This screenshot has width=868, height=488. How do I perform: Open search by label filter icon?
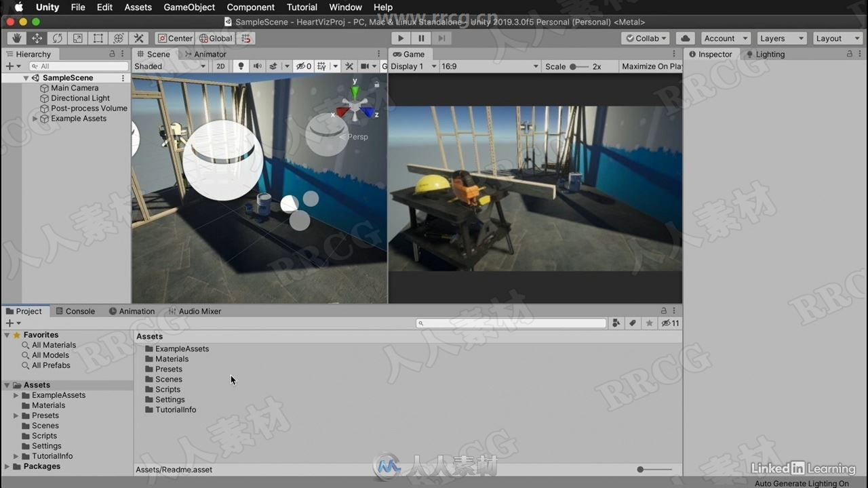coord(633,323)
